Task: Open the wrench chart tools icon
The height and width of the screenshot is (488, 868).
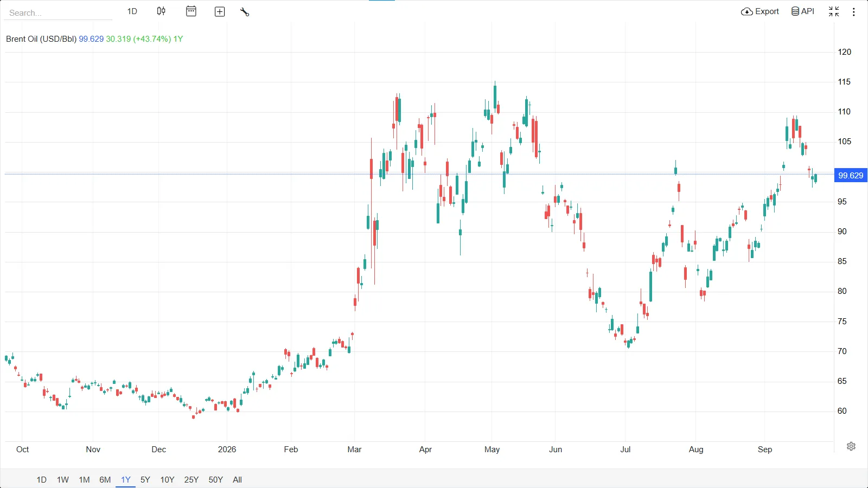Action: coord(245,12)
